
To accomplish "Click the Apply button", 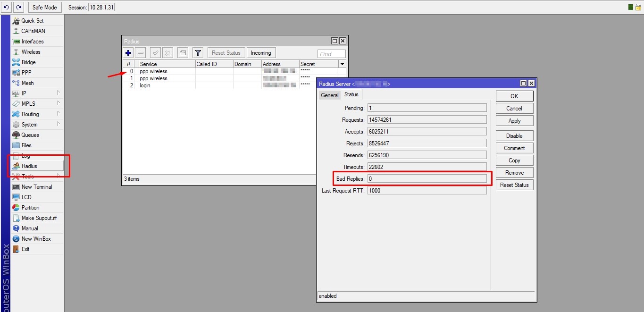I will [x=514, y=120].
